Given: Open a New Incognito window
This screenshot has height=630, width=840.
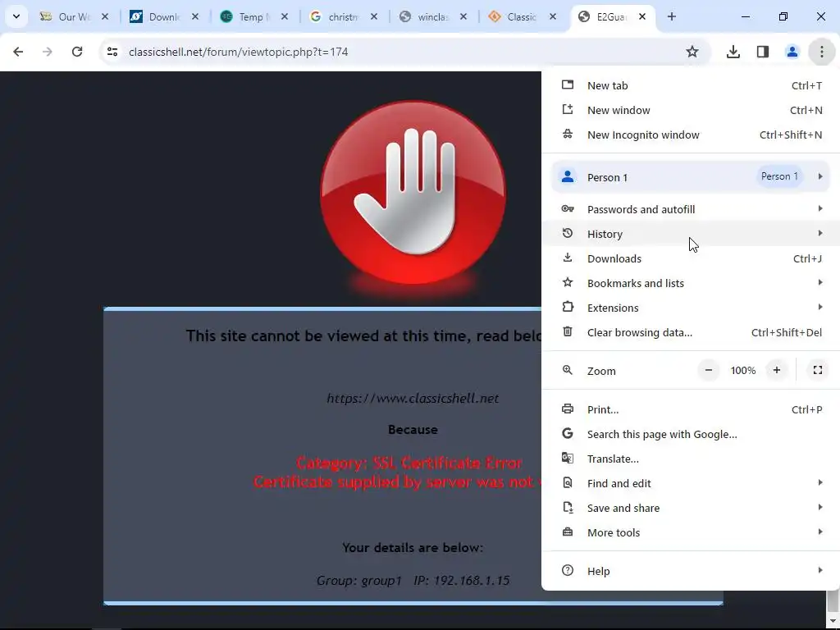Looking at the screenshot, I should point(691,135).
